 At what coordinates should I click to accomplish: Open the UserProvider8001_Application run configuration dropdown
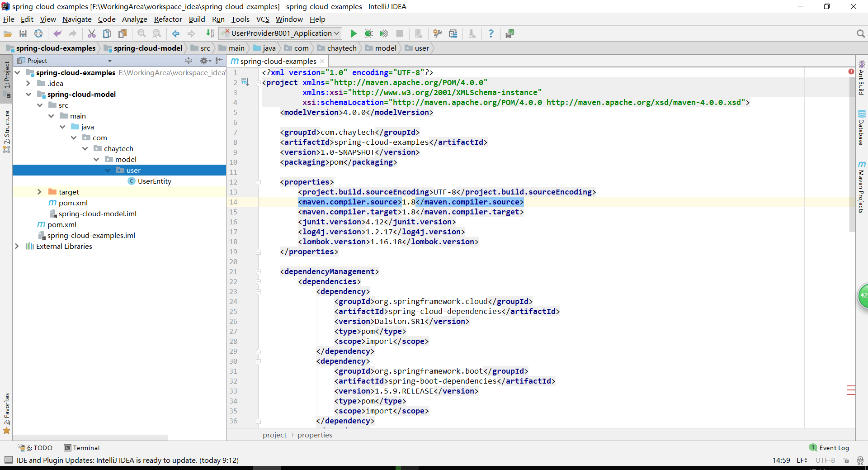(x=281, y=33)
